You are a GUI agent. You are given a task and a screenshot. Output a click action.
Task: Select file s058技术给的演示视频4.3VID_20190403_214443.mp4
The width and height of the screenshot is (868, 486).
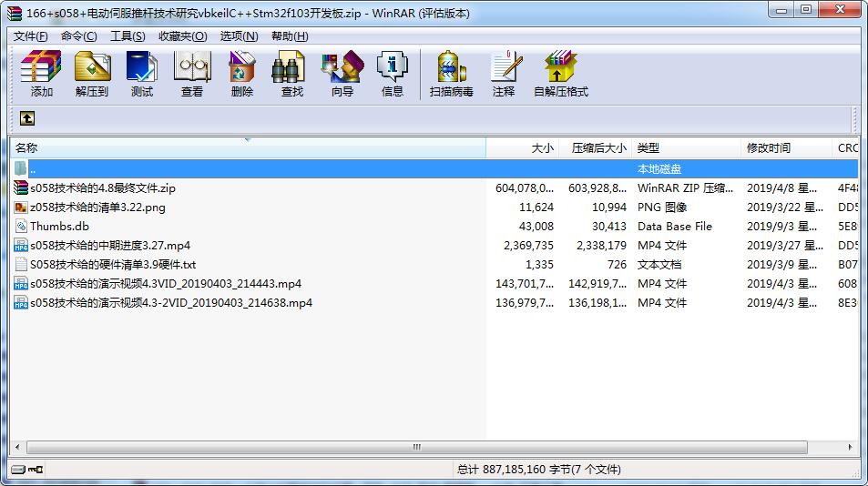point(166,284)
